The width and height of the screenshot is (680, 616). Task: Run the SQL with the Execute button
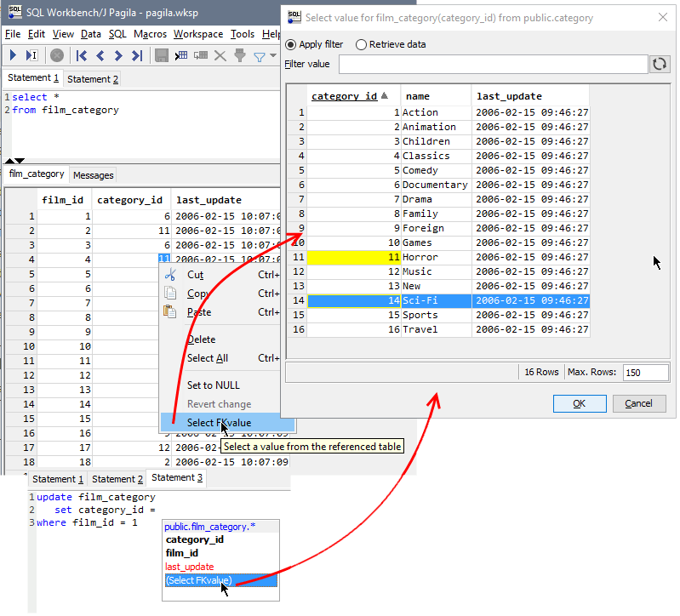13,55
